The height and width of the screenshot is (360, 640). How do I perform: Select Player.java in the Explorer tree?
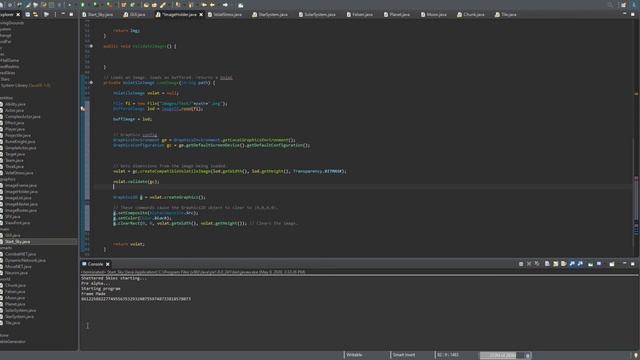click(15, 129)
